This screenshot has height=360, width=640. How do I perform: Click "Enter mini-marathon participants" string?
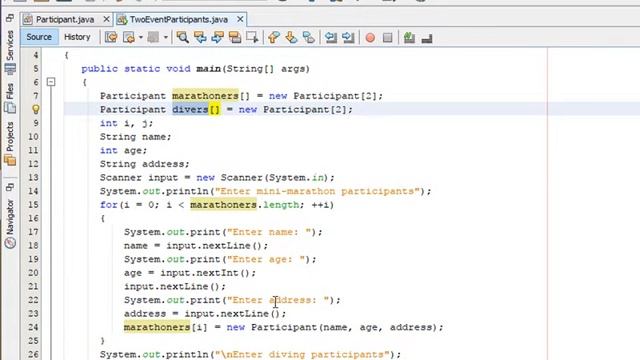click(x=318, y=191)
